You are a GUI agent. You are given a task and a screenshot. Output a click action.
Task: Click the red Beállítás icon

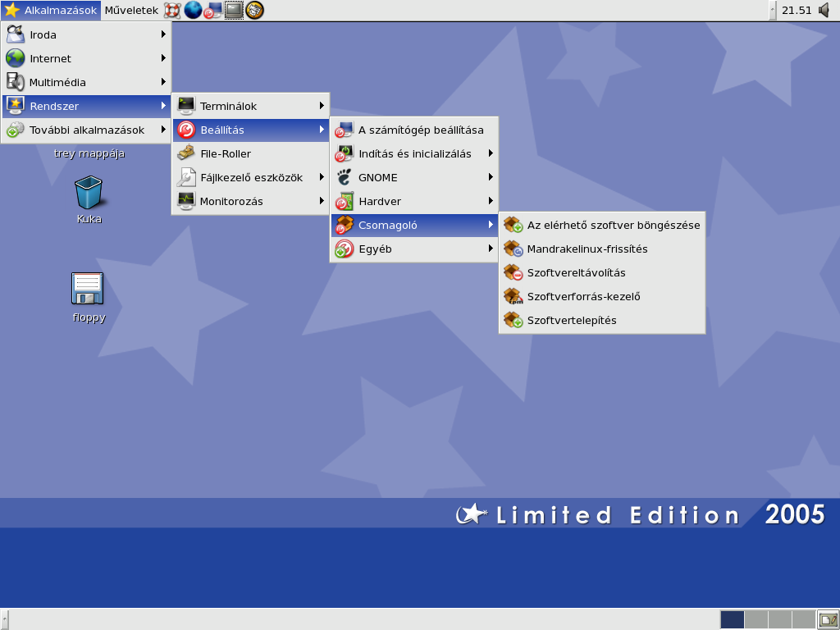click(186, 130)
